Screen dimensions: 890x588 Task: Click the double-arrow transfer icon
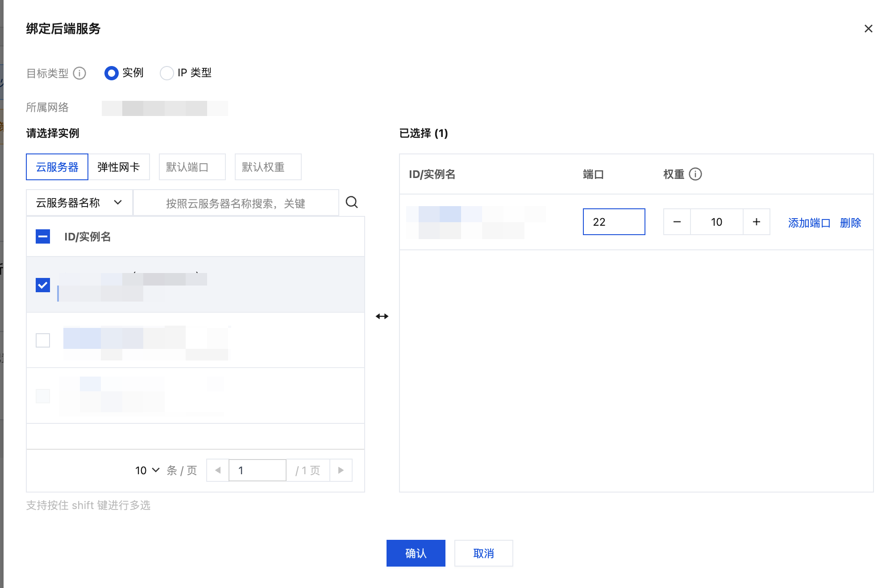pyautogui.click(x=382, y=316)
